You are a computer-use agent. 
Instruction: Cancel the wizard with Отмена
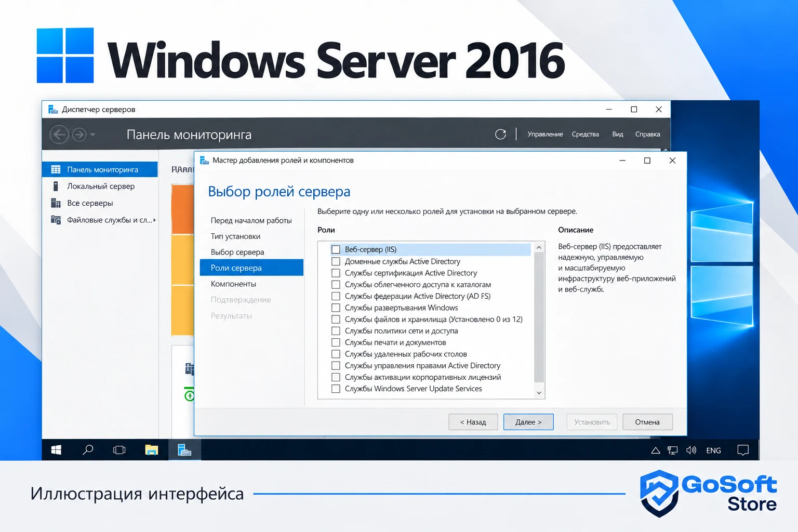click(x=647, y=422)
